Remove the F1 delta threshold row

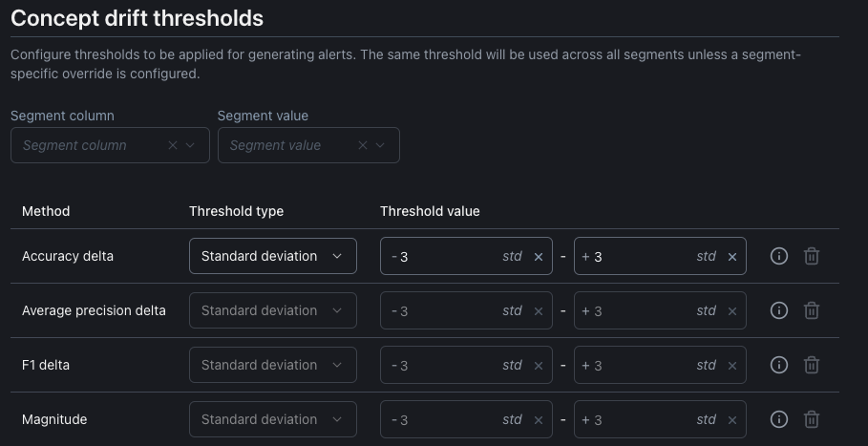coord(812,365)
